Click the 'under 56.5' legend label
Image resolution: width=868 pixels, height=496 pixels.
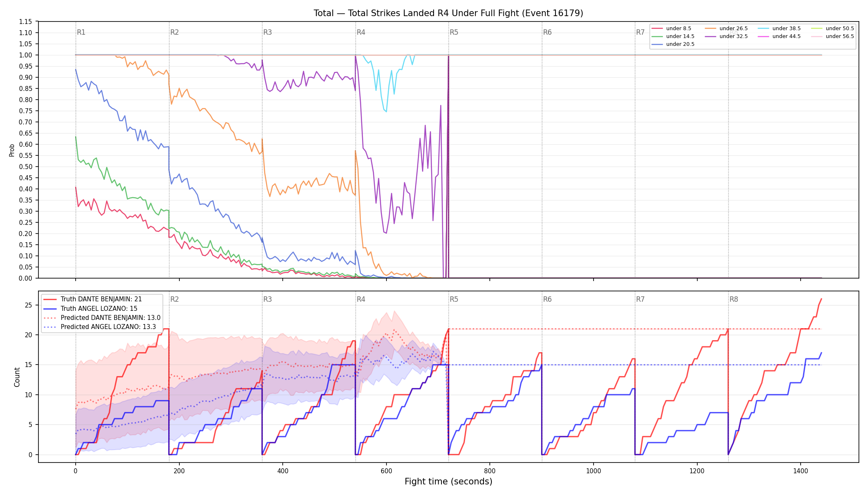(x=840, y=36)
